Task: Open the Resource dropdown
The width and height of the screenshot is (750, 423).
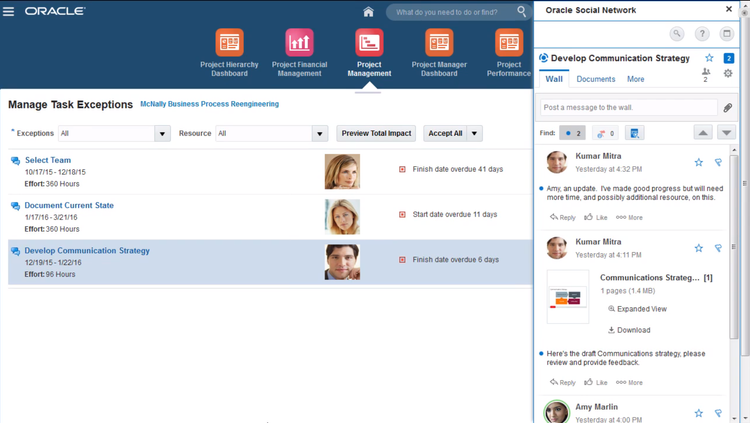Action: pyautogui.click(x=320, y=134)
